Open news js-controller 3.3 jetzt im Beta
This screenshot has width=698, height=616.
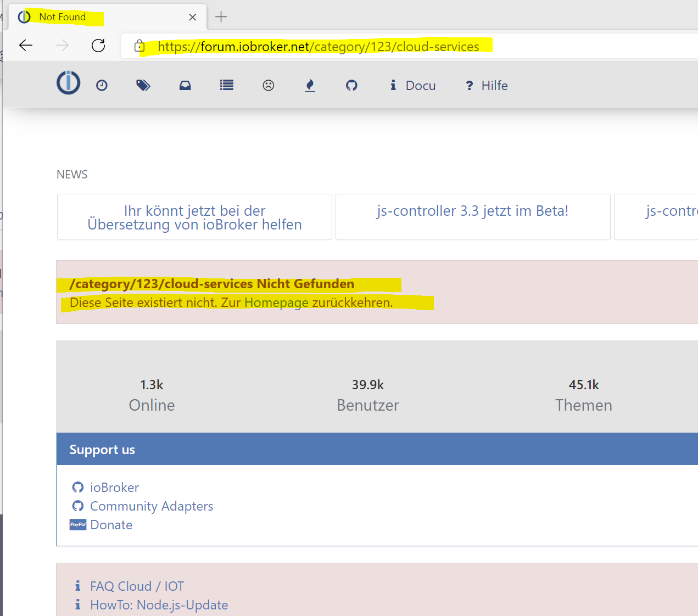tap(473, 211)
